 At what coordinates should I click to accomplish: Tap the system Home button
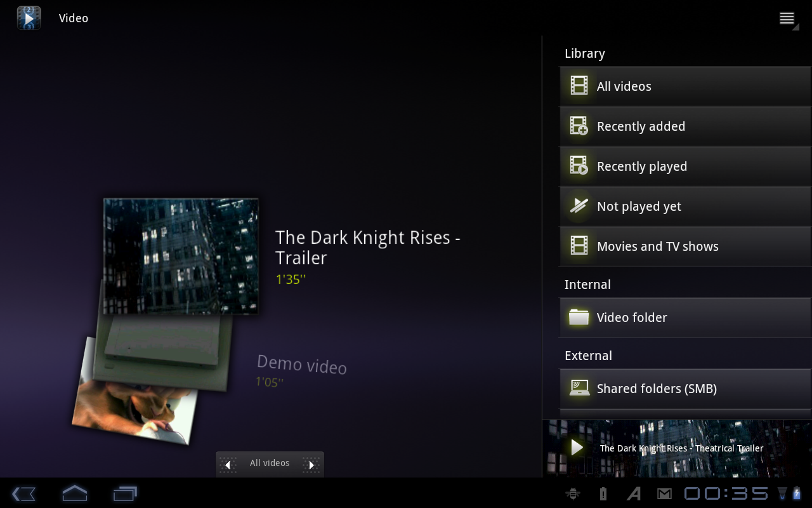coord(74,493)
